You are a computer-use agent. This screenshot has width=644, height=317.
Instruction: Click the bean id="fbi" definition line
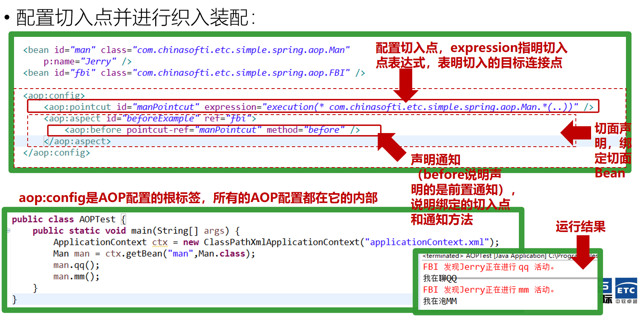pyautogui.click(x=194, y=73)
